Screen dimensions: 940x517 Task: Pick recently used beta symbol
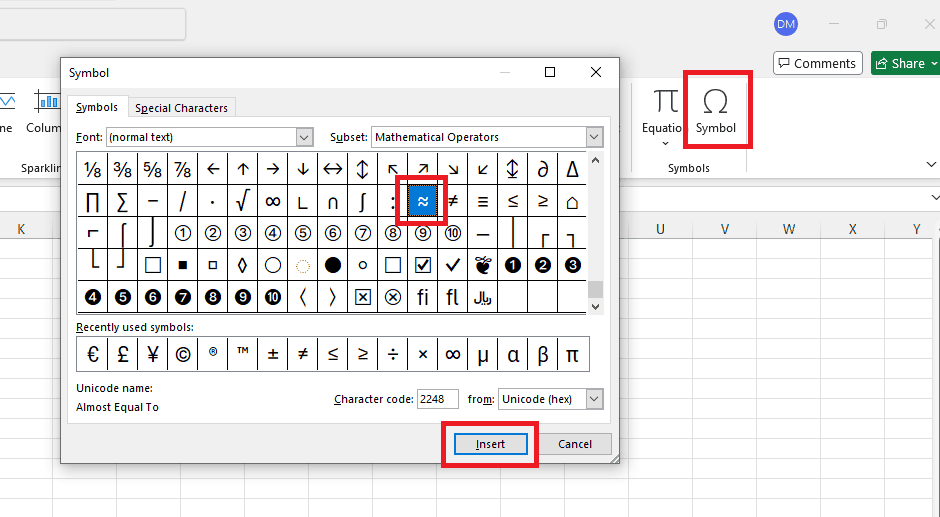[543, 354]
